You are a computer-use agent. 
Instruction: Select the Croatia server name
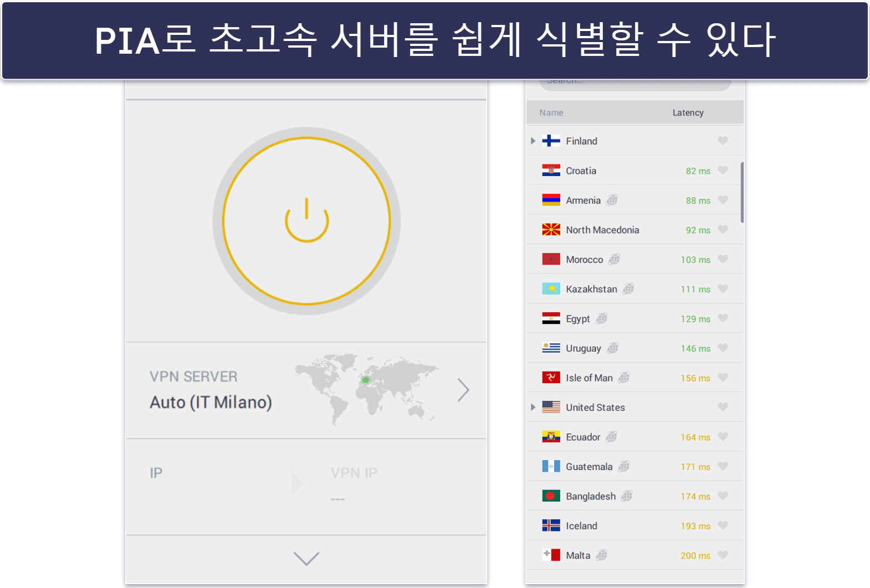coord(581,171)
